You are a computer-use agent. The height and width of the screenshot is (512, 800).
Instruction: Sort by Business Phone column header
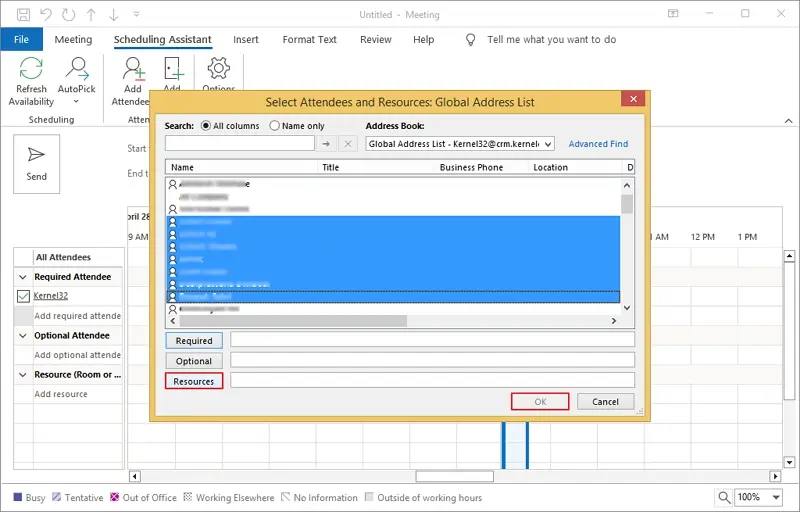click(482, 167)
